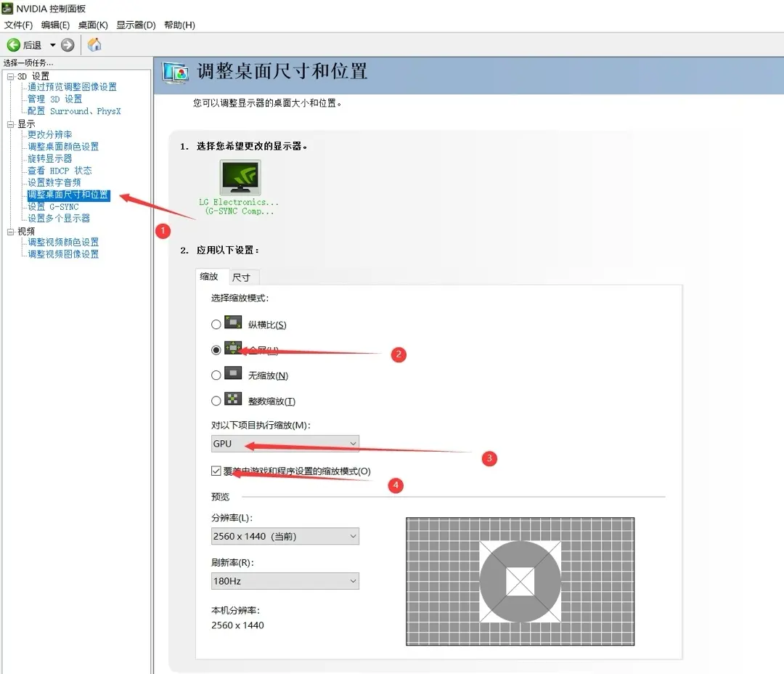Select the full-screen radio button
This screenshot has height=674, width=784.
[216, 350]
